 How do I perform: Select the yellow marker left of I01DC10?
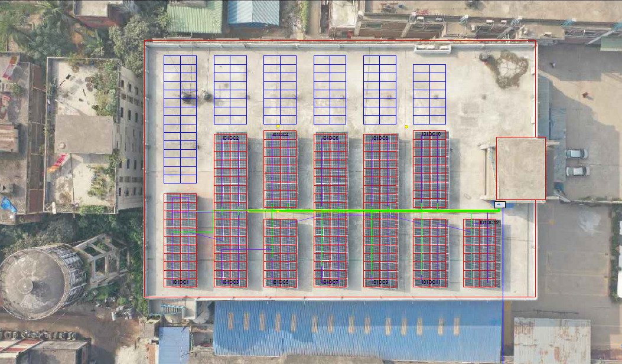point(406,126)
